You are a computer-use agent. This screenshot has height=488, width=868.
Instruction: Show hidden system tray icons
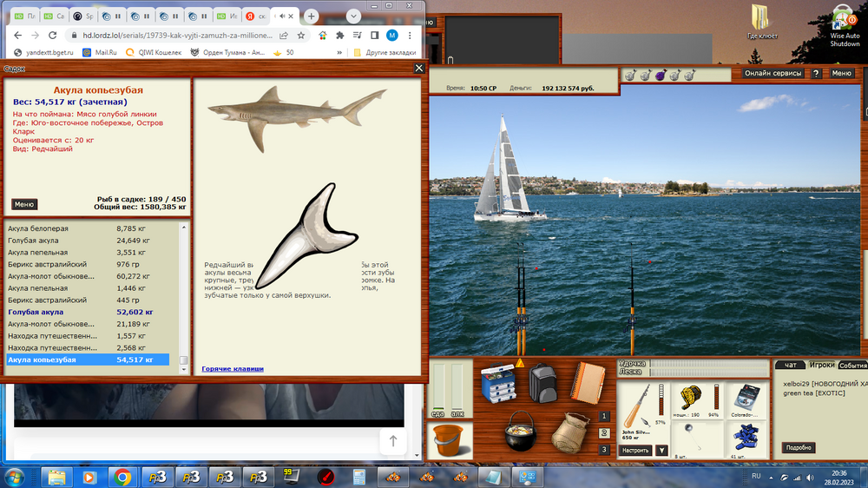771,478
